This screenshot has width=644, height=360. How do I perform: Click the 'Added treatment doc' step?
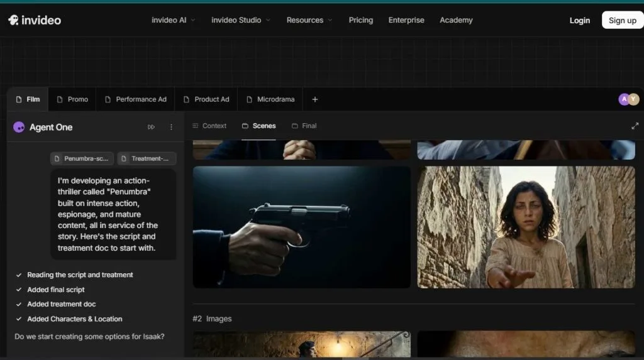click(x=56, y=304)
